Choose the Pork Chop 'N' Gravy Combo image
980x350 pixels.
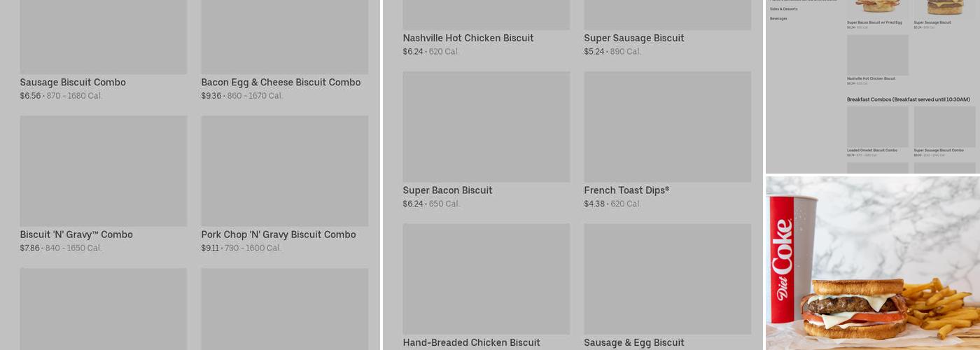click(285, 171)
